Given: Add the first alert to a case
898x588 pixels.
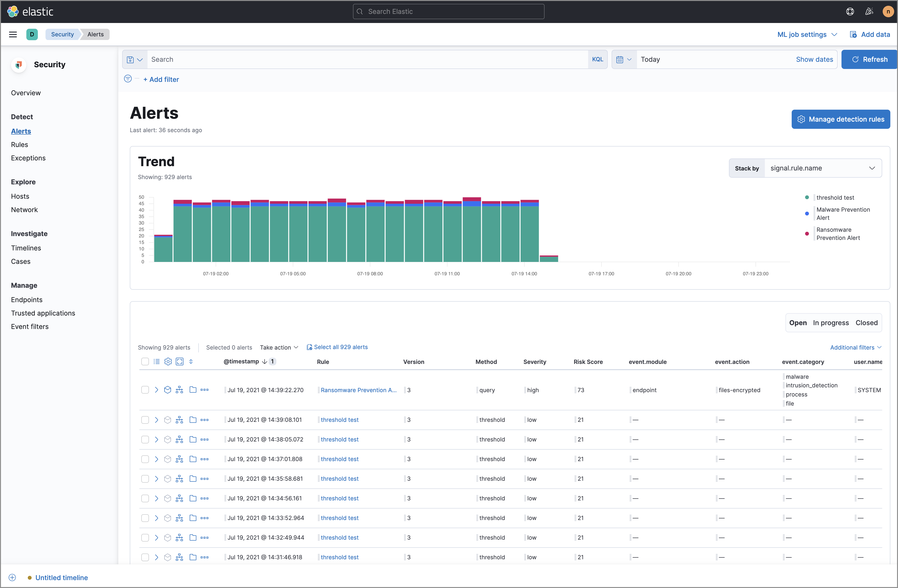Looking at the screenshot, I should pos(193,390).
